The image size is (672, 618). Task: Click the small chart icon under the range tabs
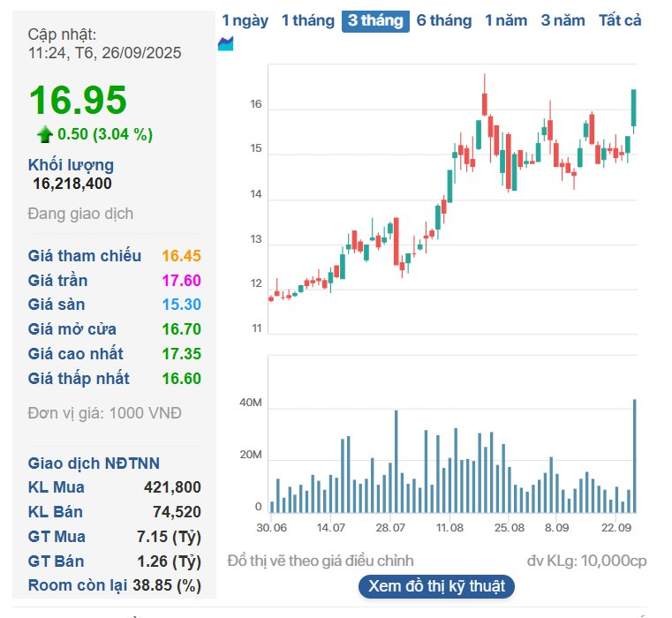[x=226, y=44]
